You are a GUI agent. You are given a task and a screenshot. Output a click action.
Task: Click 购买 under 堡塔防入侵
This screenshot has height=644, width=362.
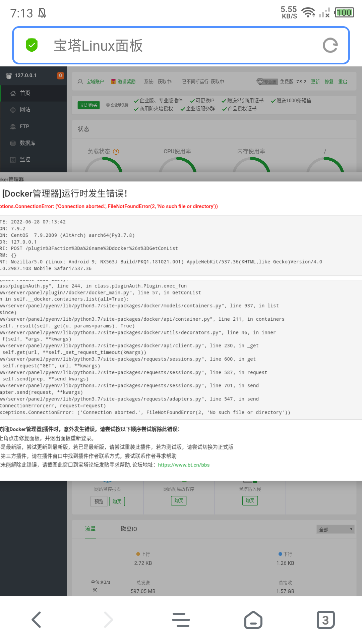click(250, 500)
